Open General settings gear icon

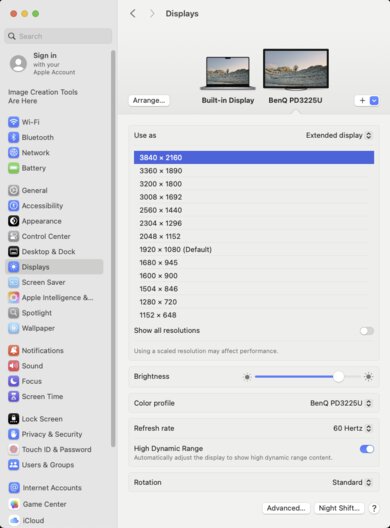click(x=13, y=190)
